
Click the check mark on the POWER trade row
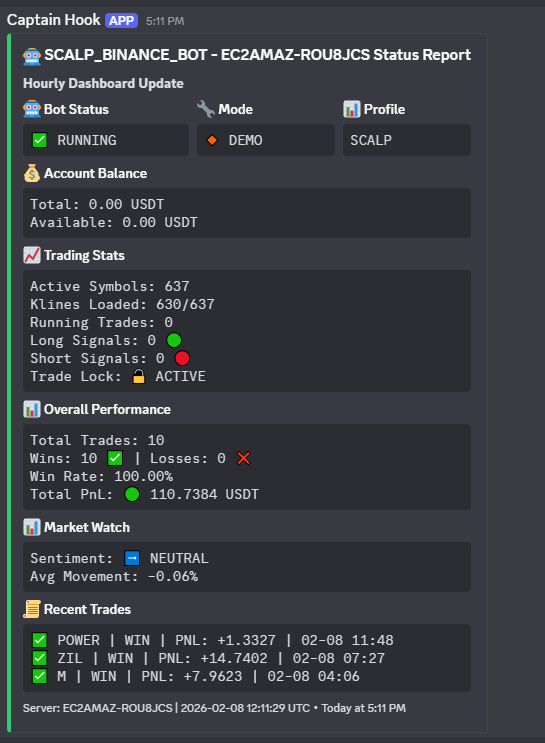tap(39, 640)
